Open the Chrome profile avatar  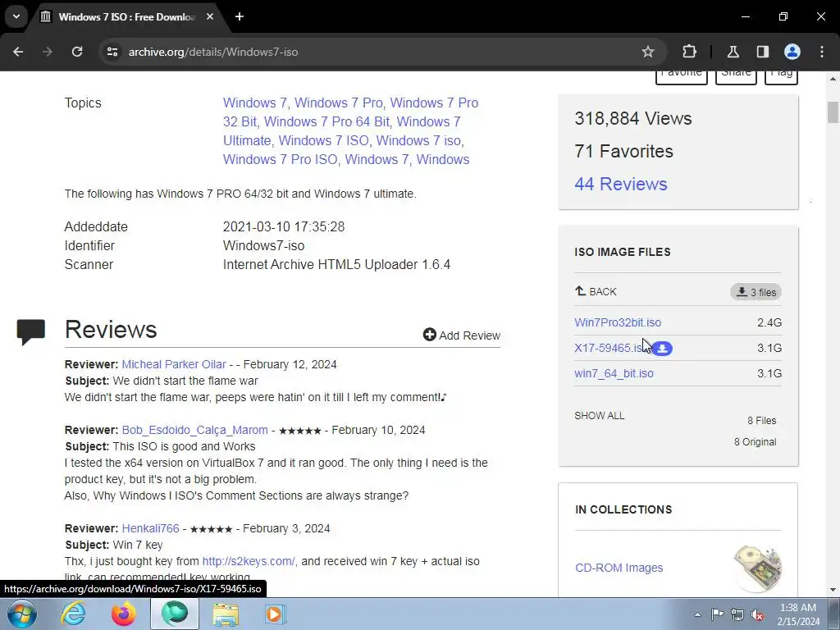point(792,52)
